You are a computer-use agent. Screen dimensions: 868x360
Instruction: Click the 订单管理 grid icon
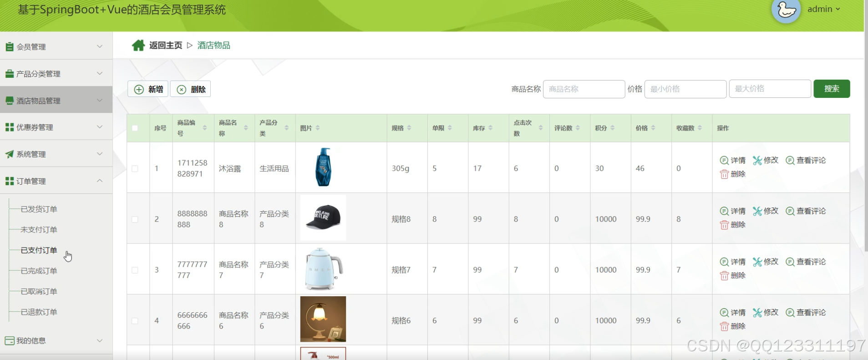click(x=9, y=181)
